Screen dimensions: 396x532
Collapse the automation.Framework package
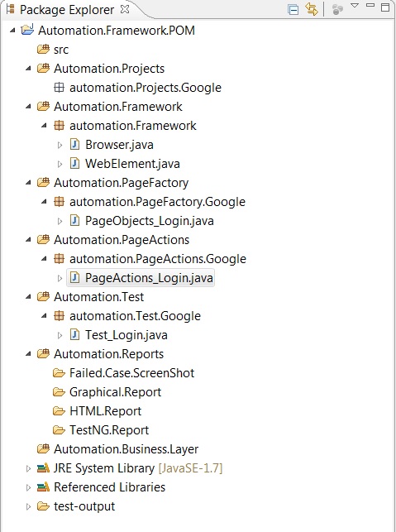[44, 126]
